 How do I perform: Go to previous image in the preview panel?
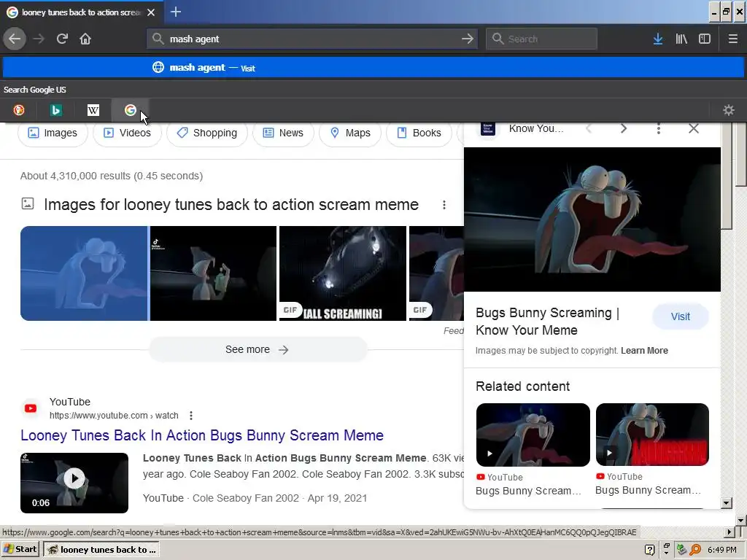point(589,128)
